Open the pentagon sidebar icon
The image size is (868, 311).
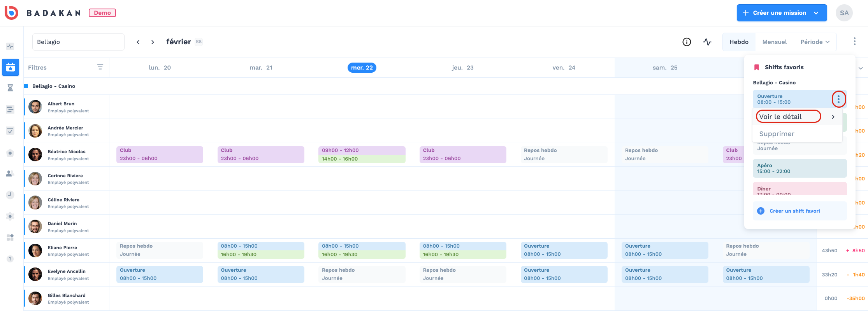click(11, 153)
